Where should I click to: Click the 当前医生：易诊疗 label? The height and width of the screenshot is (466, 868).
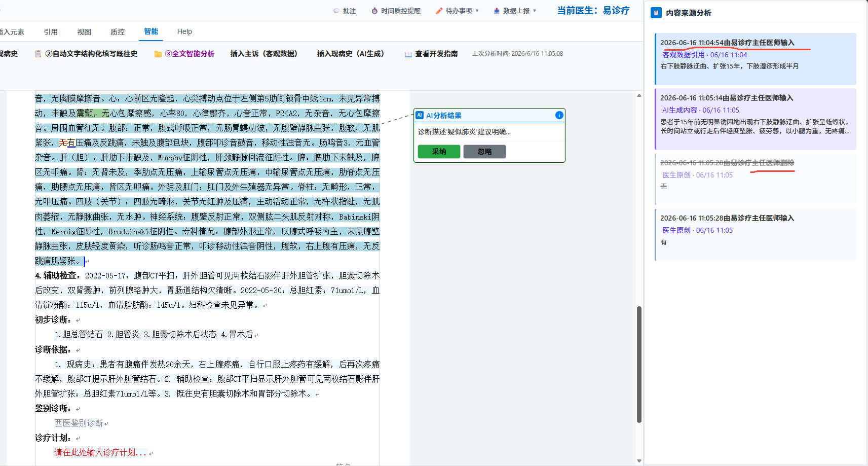593,11
